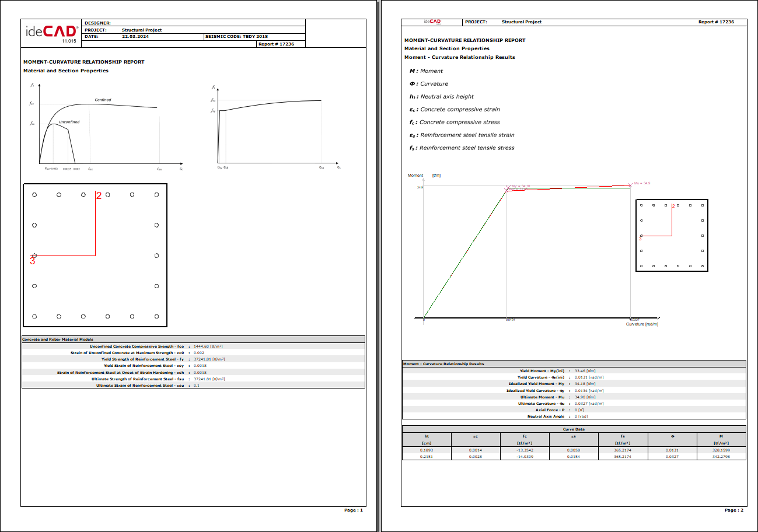This screenshot has height=532, width=758.
Task: Select the reinforcement steel stress-strain diagram
Action: coord(276,128)
